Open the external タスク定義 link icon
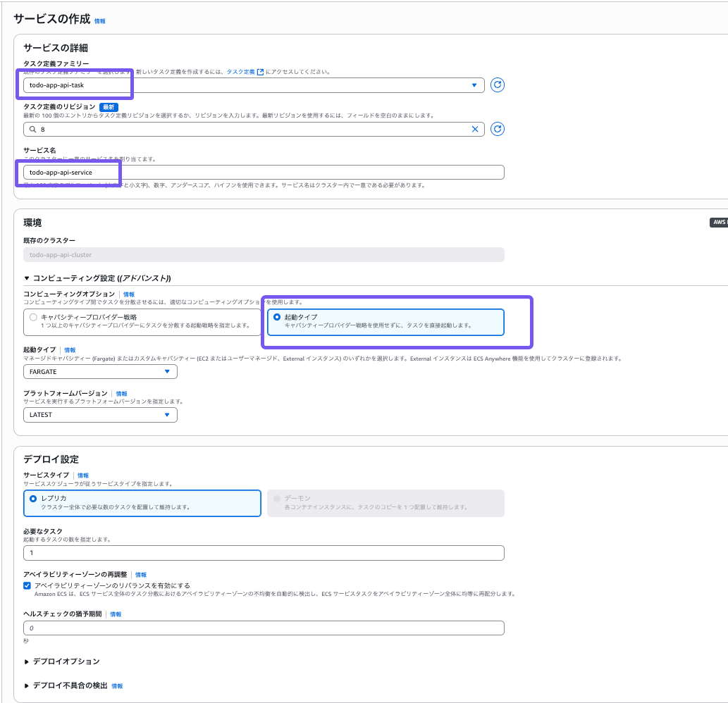Screen dimensions: 728x703 260,72
